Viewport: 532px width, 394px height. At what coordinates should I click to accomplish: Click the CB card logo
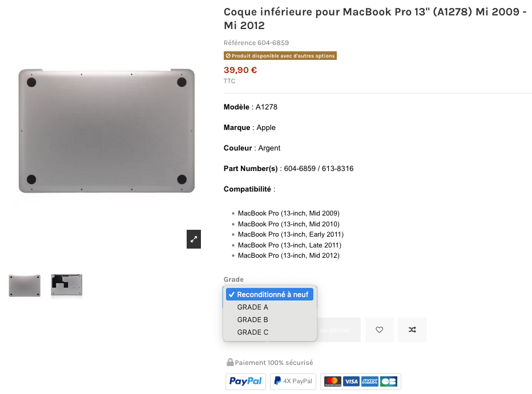389,381
